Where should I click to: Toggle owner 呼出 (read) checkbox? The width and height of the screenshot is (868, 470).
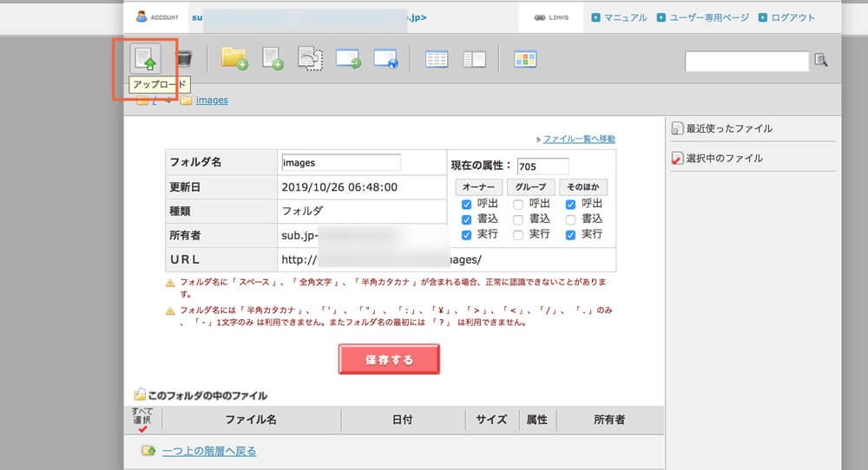[467, 205]
